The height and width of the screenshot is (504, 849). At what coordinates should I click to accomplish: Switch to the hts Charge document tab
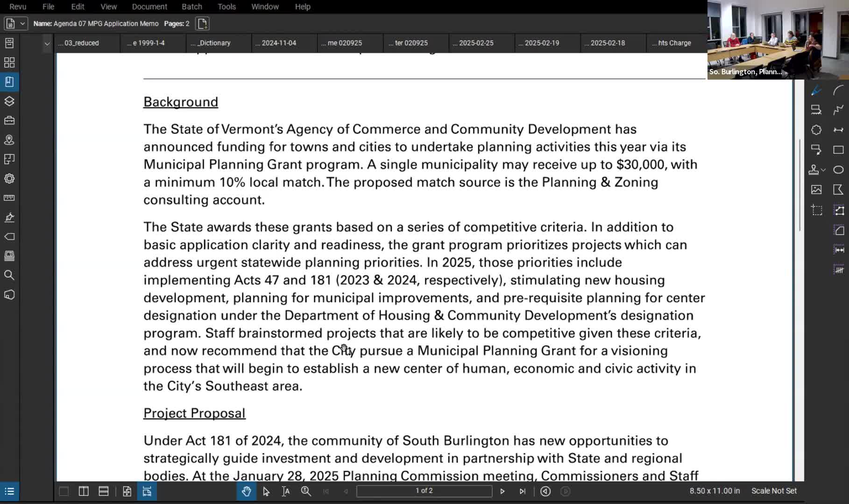pyautogui.click(x=676, y=43)
